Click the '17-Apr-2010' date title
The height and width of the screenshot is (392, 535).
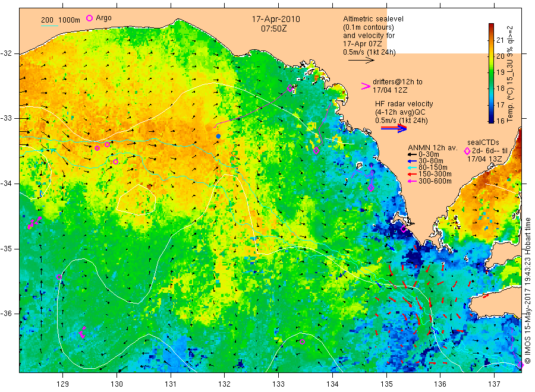276,19
